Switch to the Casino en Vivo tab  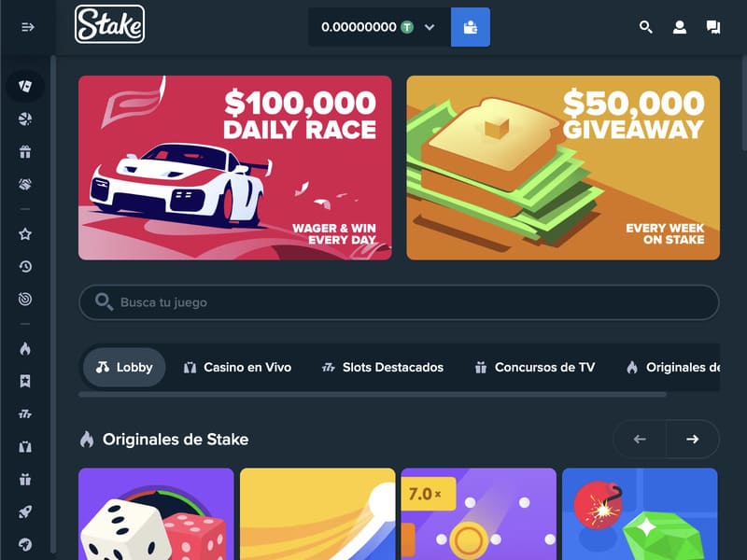tap(237, 367)
